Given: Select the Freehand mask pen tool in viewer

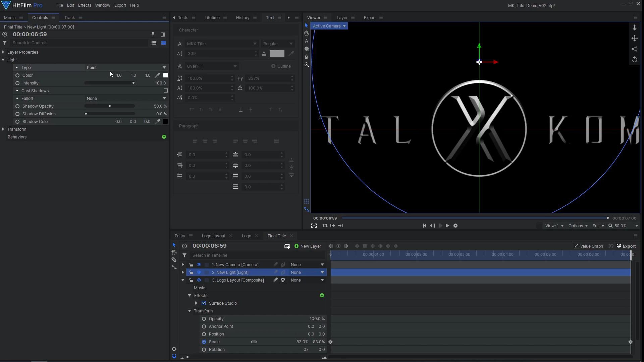Looking at the screenshot, I should tap(307, 56).
